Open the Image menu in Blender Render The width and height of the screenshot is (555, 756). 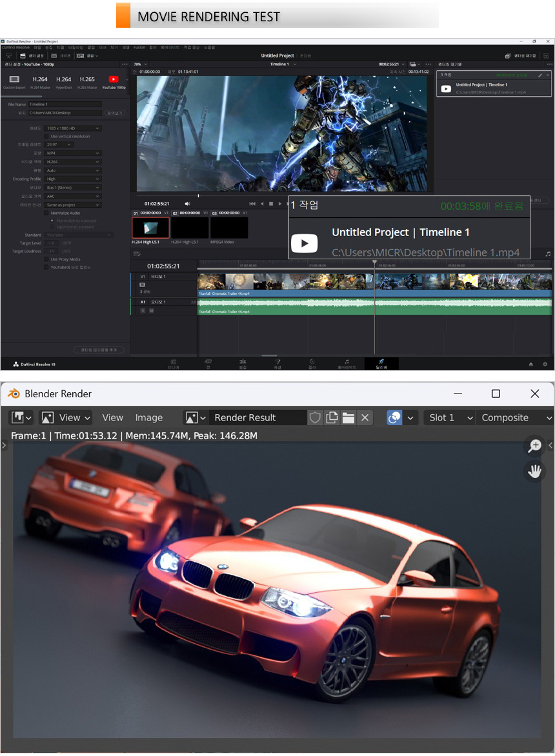pyautogui.click(x=148, y=417)
